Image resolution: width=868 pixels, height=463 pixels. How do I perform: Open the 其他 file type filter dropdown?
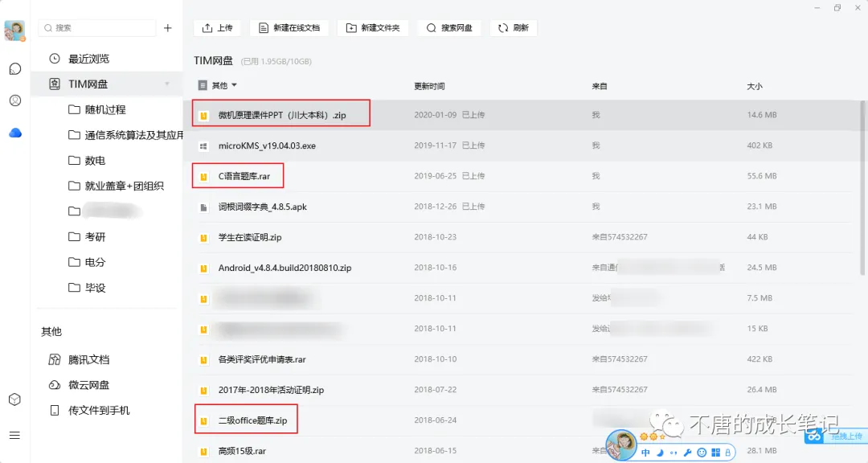218,85
